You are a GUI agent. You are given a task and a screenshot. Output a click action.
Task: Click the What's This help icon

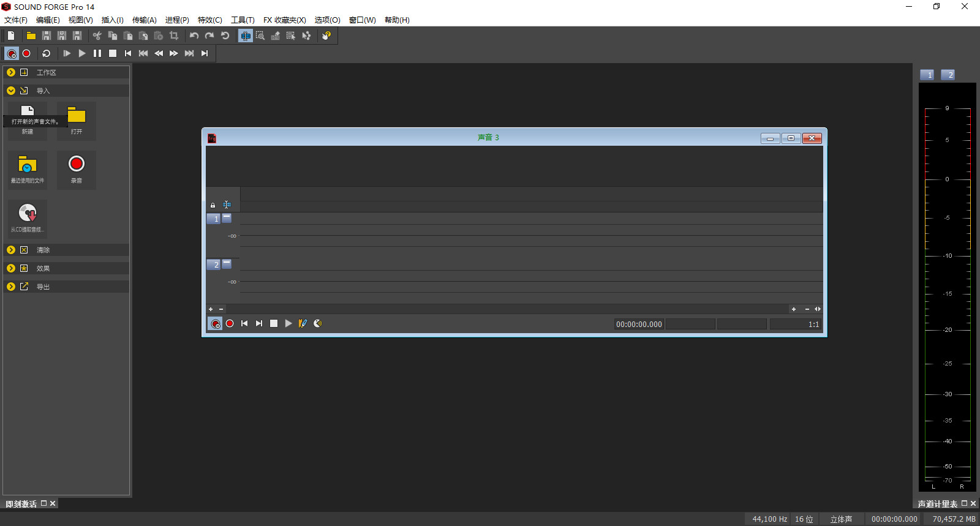pos(326,36)
